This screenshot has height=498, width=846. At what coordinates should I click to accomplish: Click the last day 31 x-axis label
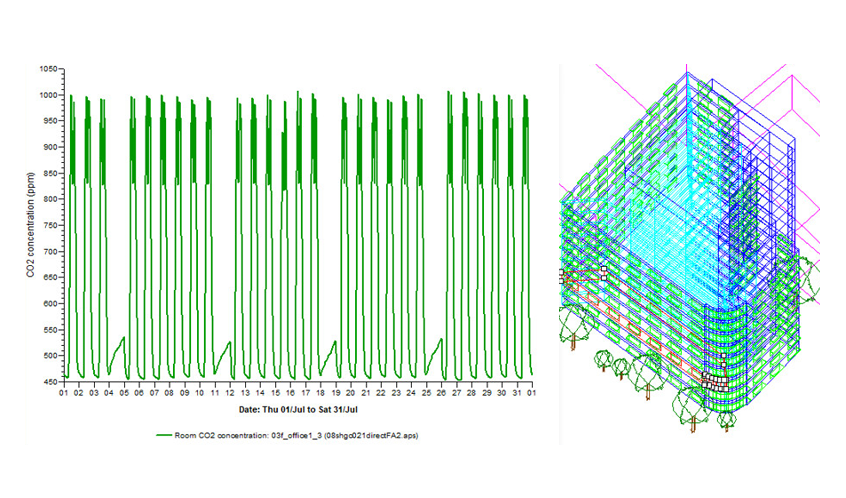[x=517, y=393]
